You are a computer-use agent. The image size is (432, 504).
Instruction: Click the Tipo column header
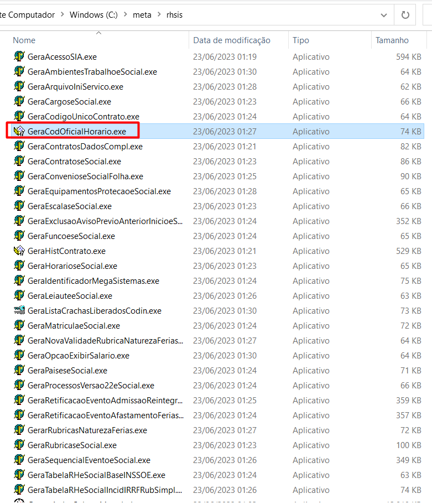(301, 40)
